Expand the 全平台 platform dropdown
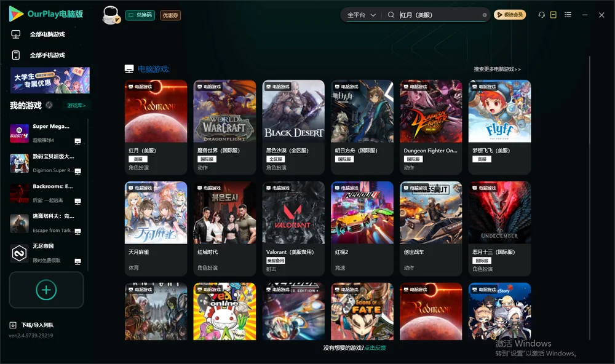Viewport: 615px width, 364px height. (x=361, y=15)
